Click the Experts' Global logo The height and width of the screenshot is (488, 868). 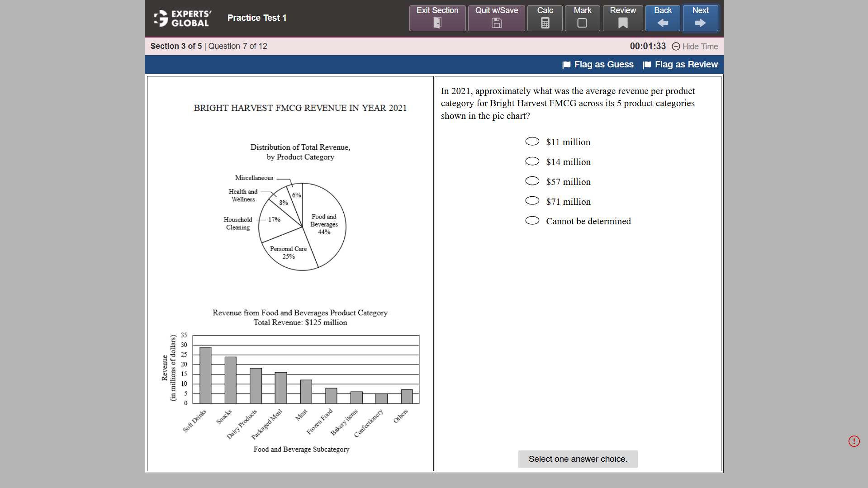pos(181,18)
